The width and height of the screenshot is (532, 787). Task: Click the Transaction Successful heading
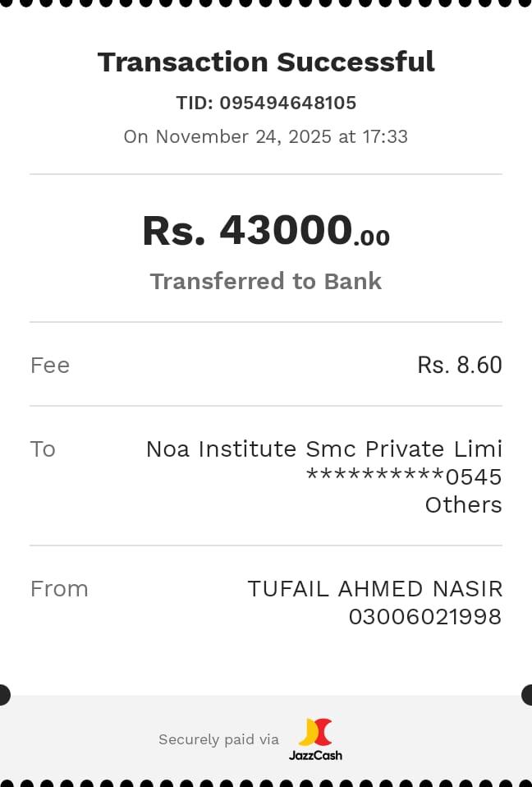tap(266, 62)
